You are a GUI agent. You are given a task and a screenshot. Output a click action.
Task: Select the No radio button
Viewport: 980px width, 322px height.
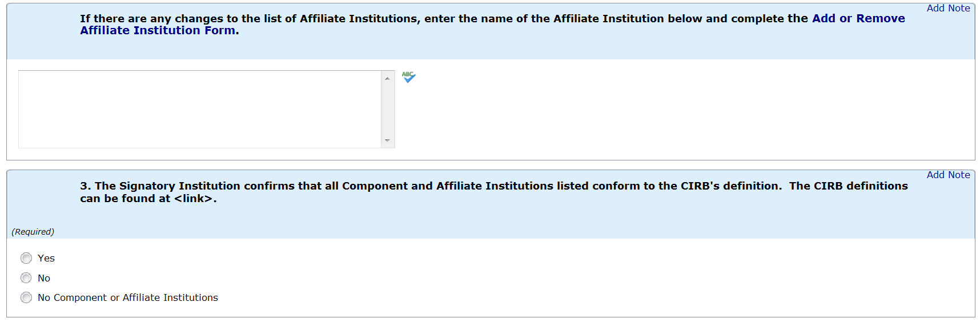(x=26, y=278)
